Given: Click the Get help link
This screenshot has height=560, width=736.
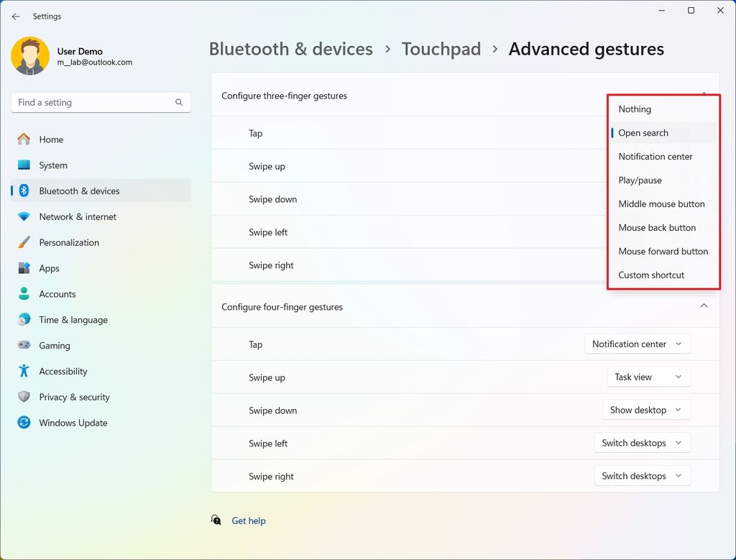Looking at the screenshot, I should 248,520.
